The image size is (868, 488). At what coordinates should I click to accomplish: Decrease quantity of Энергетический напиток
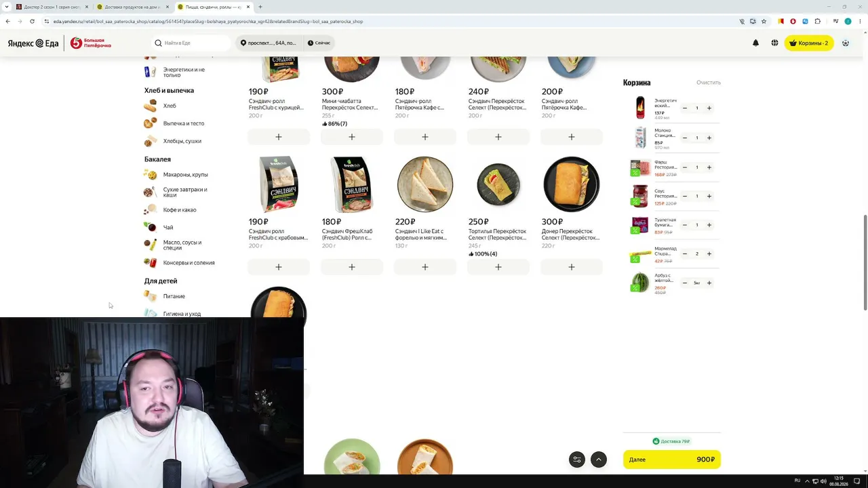[685, 108]
